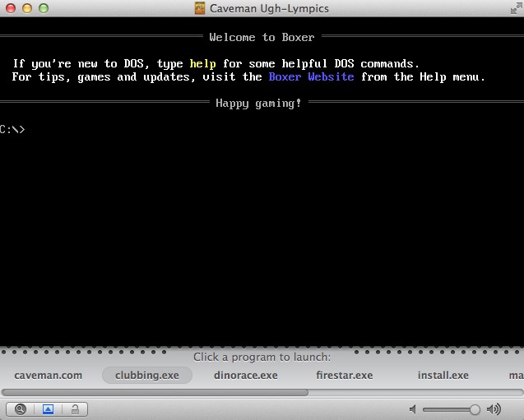Click the 'Welcome to Boxer' heading
524x420 pixels.
(x=262, y=37)
